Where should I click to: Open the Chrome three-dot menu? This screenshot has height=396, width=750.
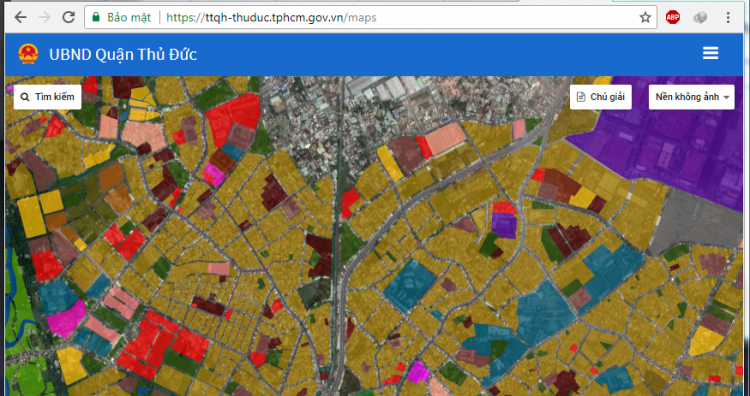pyautogui.click(x=728, y=18)
